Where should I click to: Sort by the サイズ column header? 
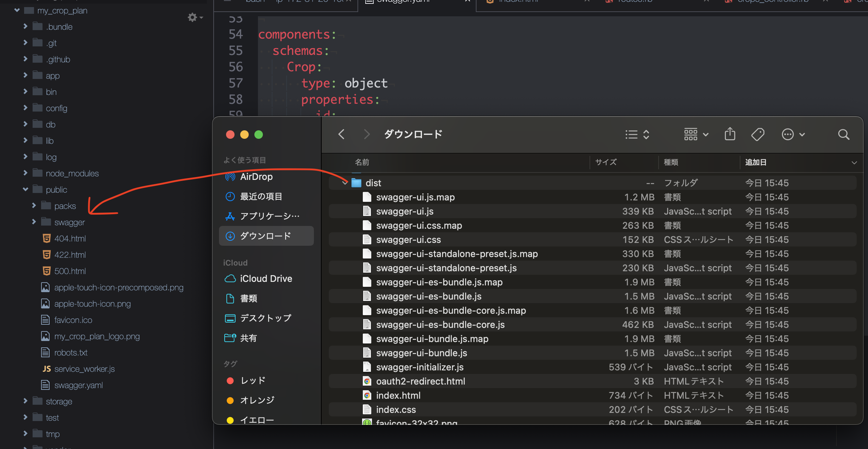[606, 162]
